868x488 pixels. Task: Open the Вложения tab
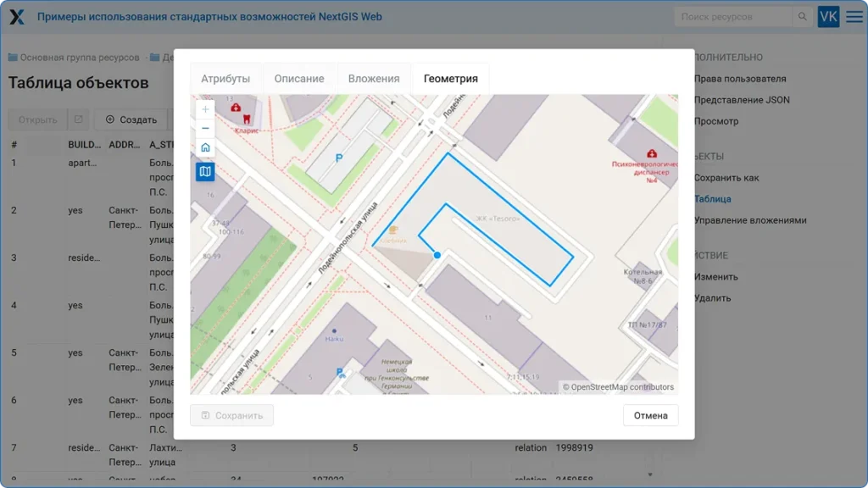(374, 79)
